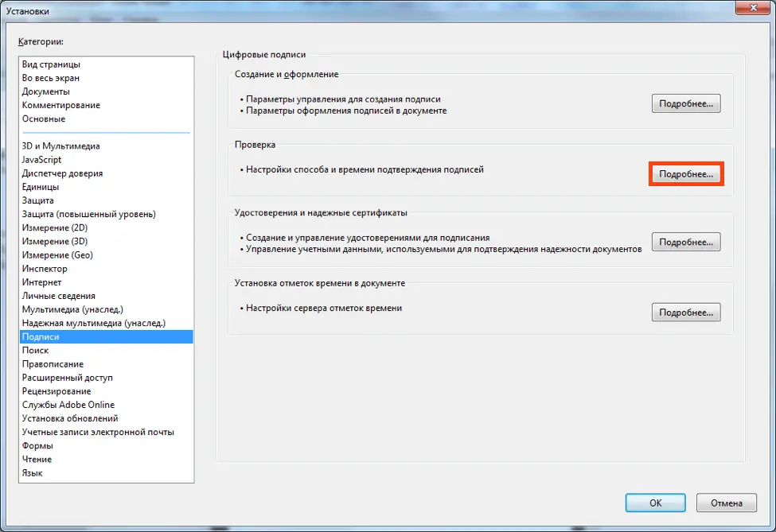Screen dimensions: 776x532
Task: Open Подробнее for Создание и оформление
Action: click(x=686, y=104)
